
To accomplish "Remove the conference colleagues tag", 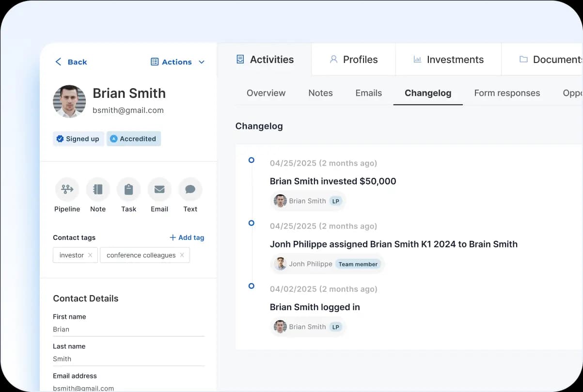I will [182, 255].
